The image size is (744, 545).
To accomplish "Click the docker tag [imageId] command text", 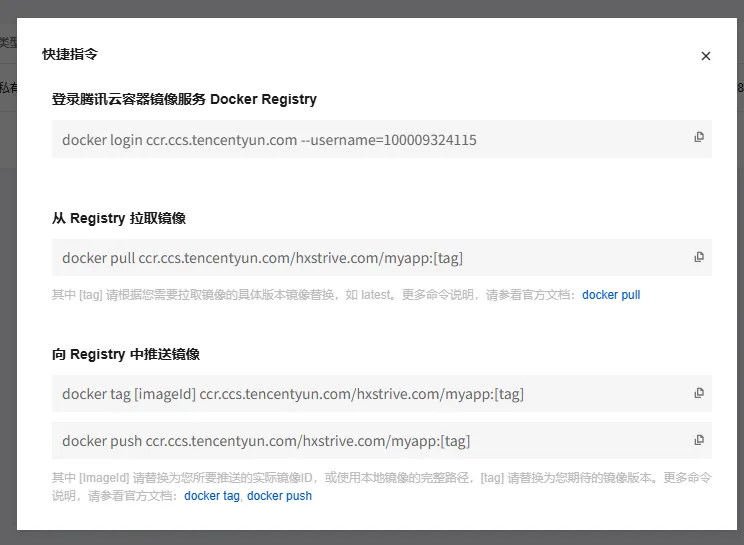I will coord(293,394).
